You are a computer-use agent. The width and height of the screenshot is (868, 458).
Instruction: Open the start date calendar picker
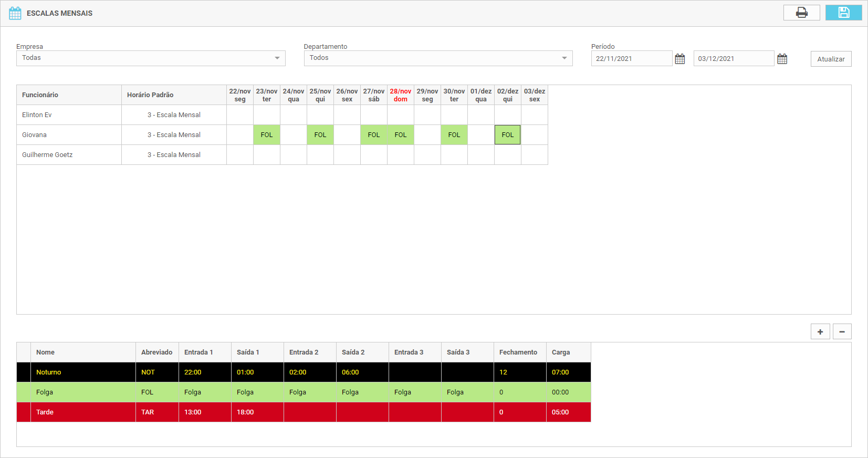pyautogui.click(x=679, y=59)
